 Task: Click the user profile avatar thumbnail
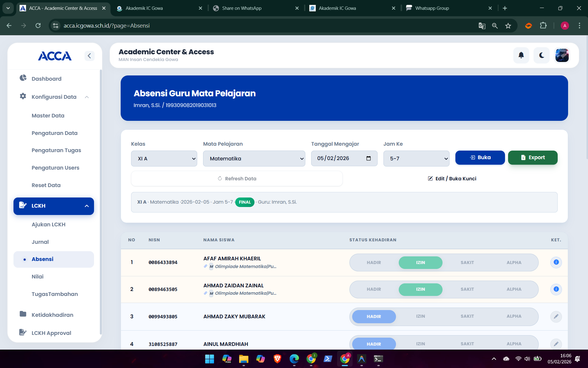(x=562, y=55)
